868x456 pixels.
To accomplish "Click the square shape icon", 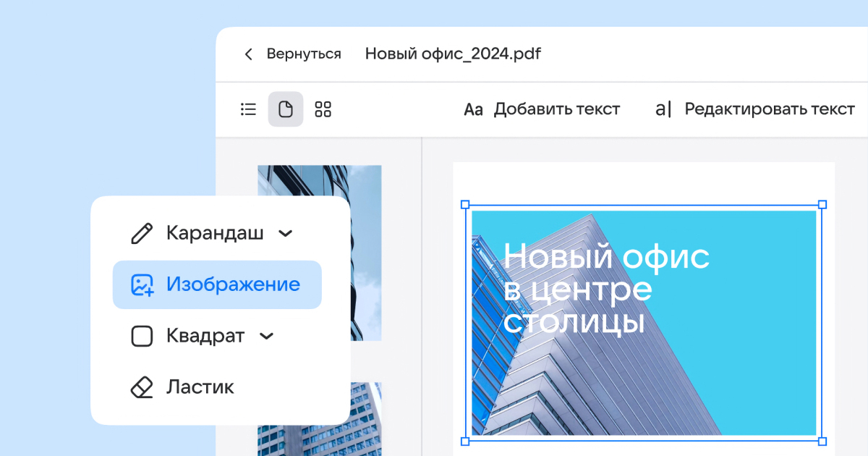I will 142,336.
